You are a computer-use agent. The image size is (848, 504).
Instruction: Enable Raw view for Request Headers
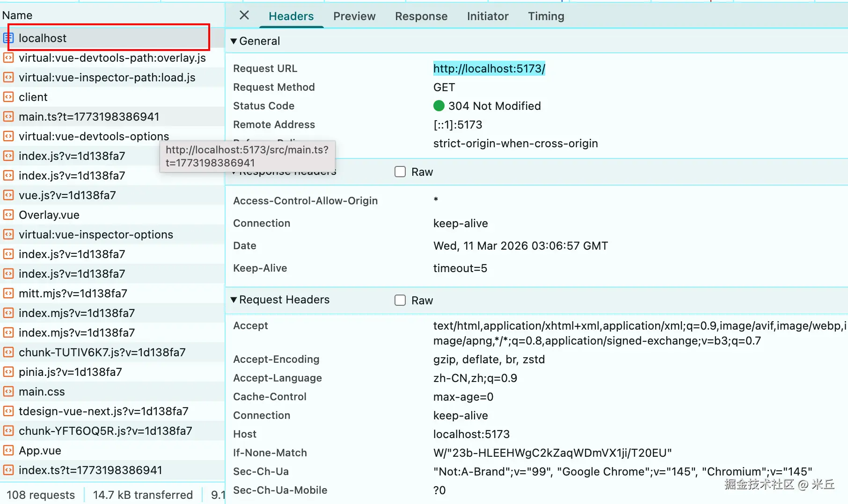pos(400,300)
